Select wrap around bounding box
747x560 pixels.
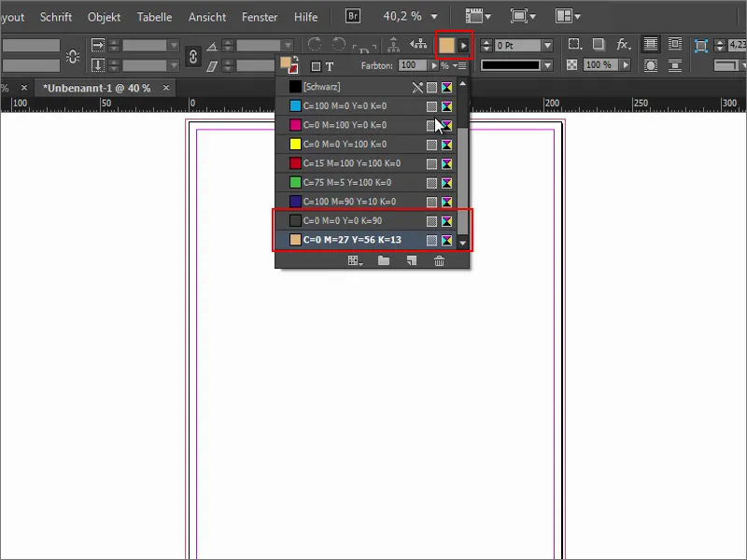[x=675, y=44]
